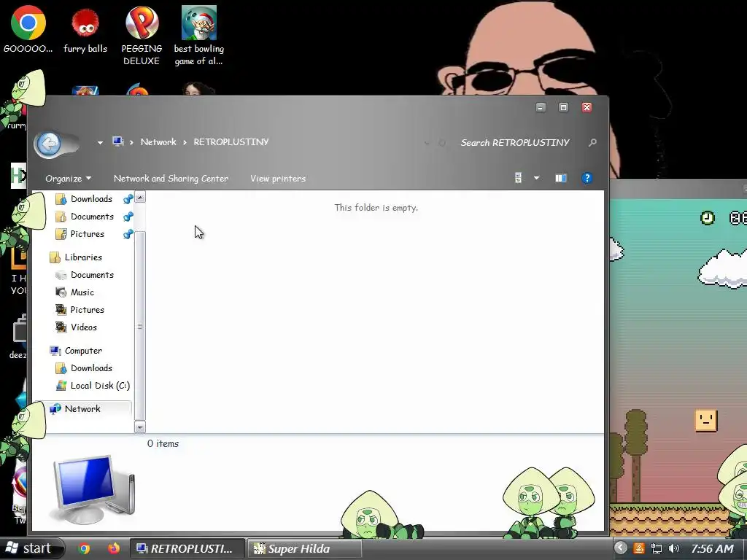Click the clock timer icon in Super Hilda

(x=708, y=218)
